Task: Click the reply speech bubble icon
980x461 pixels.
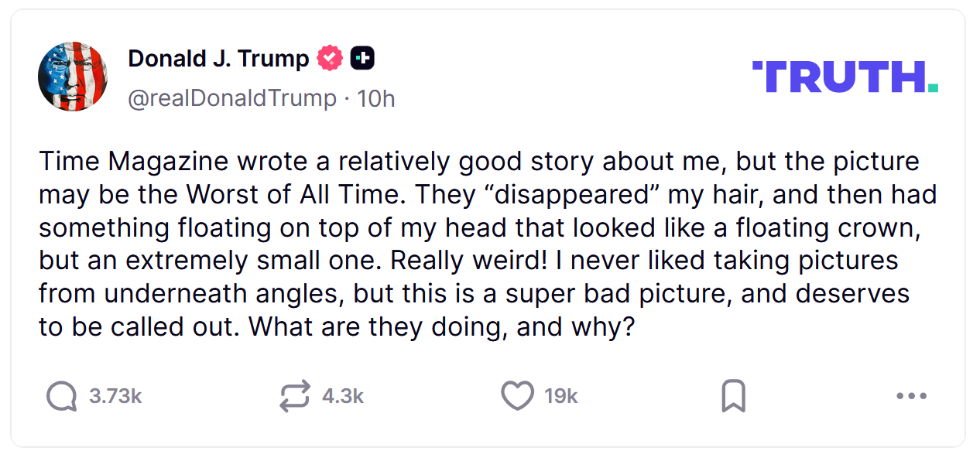Action: coord(61,397)
